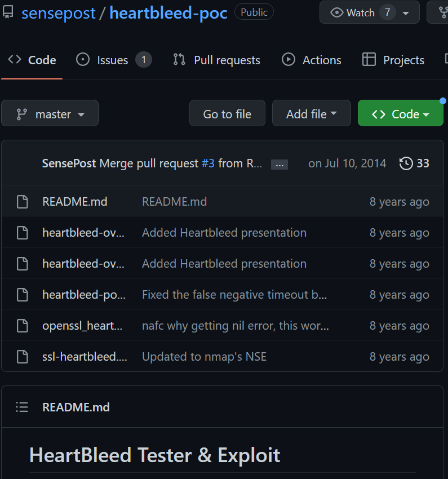Click "8 years ago" in ssl-heartbleed row
Screen dimensions: 448x479
pyautogui.click(x=400, y=357)
